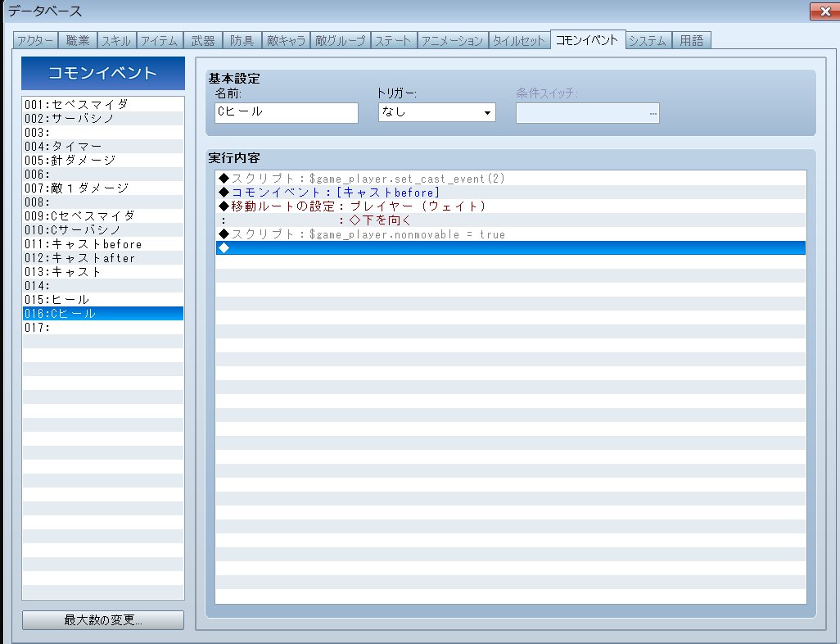Open the システム tab
Screen dimensions: 840x644
click(x=648, y=41)
